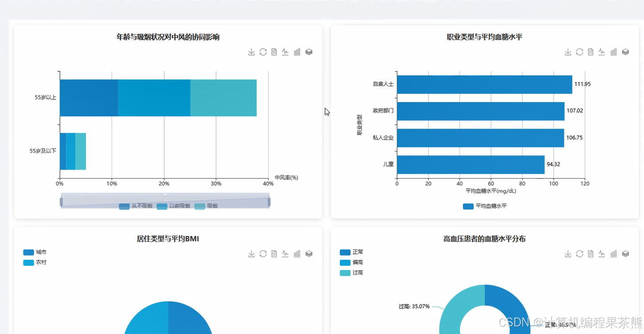Toggle stacking on the age-smoking stroke chart
Viewport: 644px width, 334px height.
[309, 52]
